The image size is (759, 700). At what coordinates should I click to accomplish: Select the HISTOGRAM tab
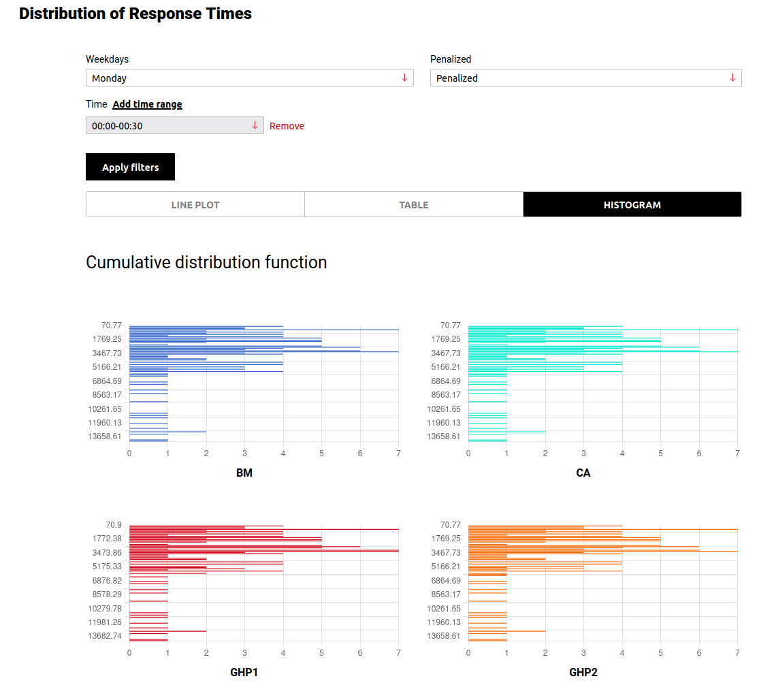click(632, 204)
